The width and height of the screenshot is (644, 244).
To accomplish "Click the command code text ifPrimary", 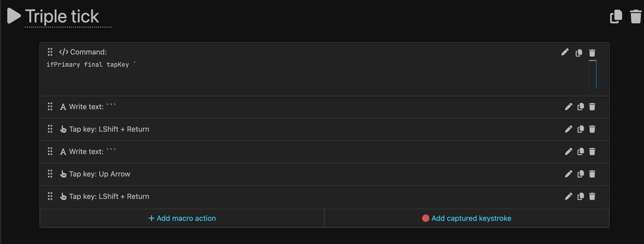I will pyautogui.click(x=63, y=65).
